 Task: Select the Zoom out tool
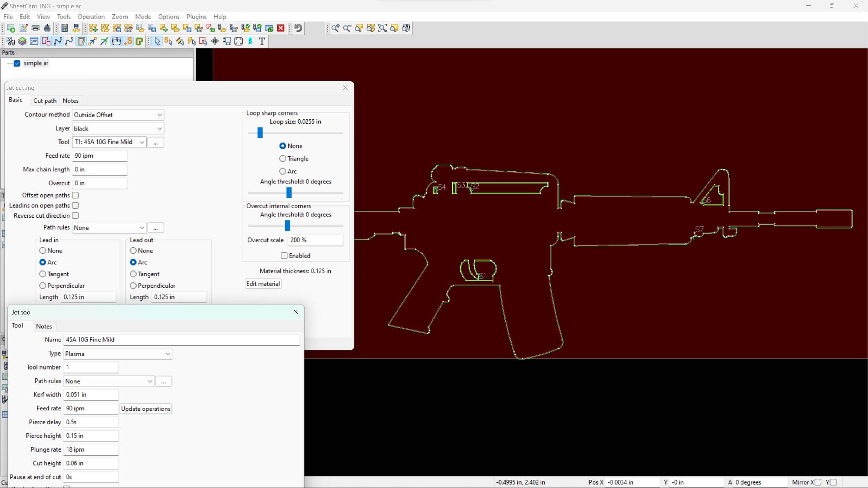click(x=347, y=28)
